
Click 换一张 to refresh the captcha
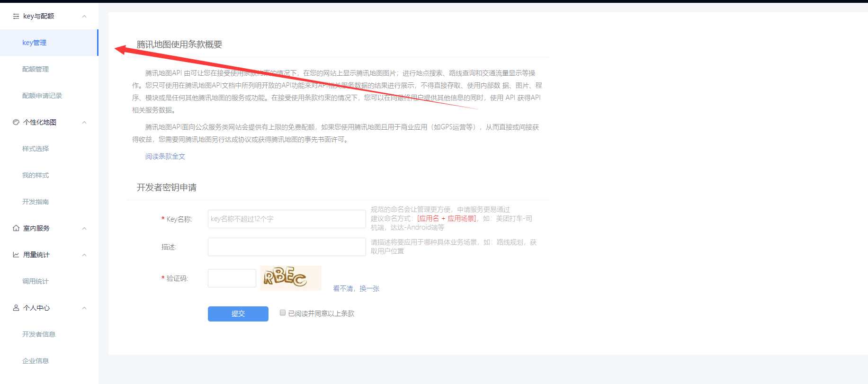tap(369, 288)
